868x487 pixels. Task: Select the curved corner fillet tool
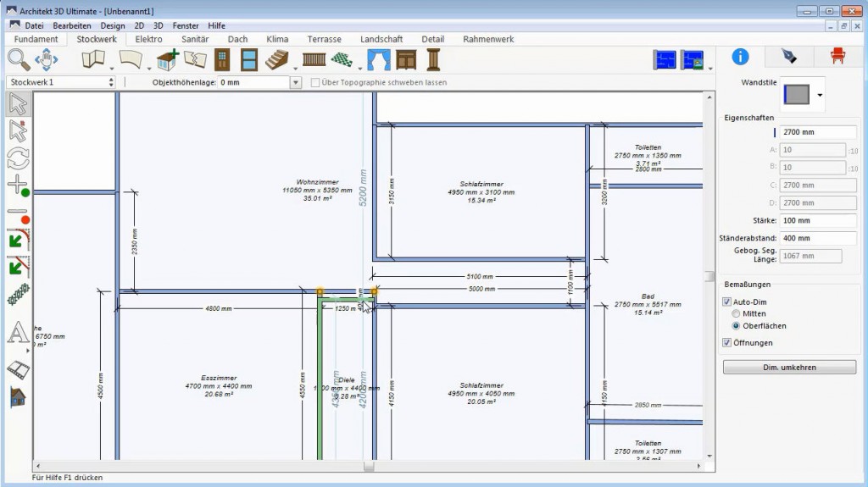[x=19, y=241]
